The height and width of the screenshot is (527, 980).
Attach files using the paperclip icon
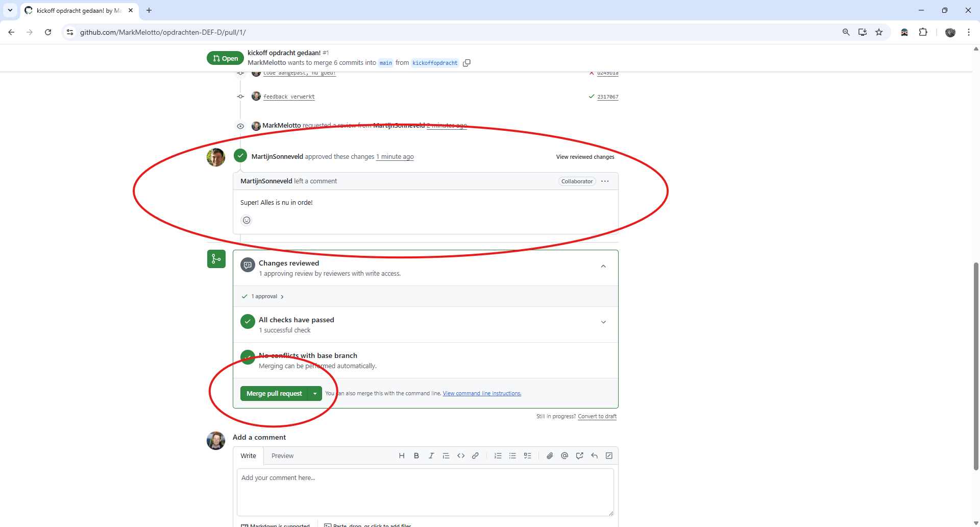click(550, 456)
